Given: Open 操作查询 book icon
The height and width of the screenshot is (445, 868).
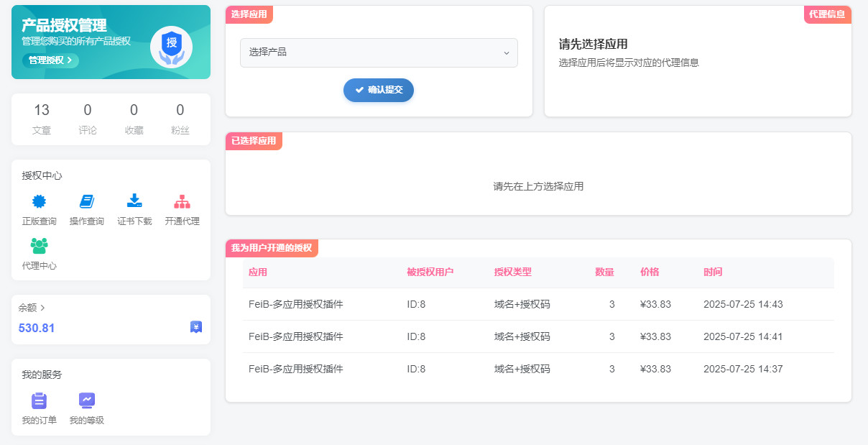Looking at the screenshot, I should pyautogui.click(x=87, y=202).
